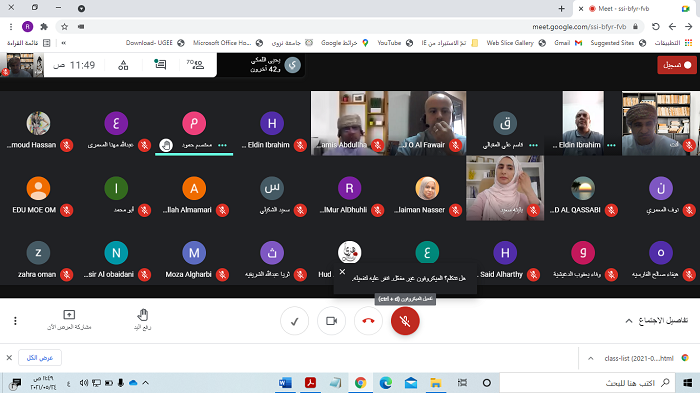
Task: Open the activities shapes icon
Action: pyautogui.click(x=123, y=65)
